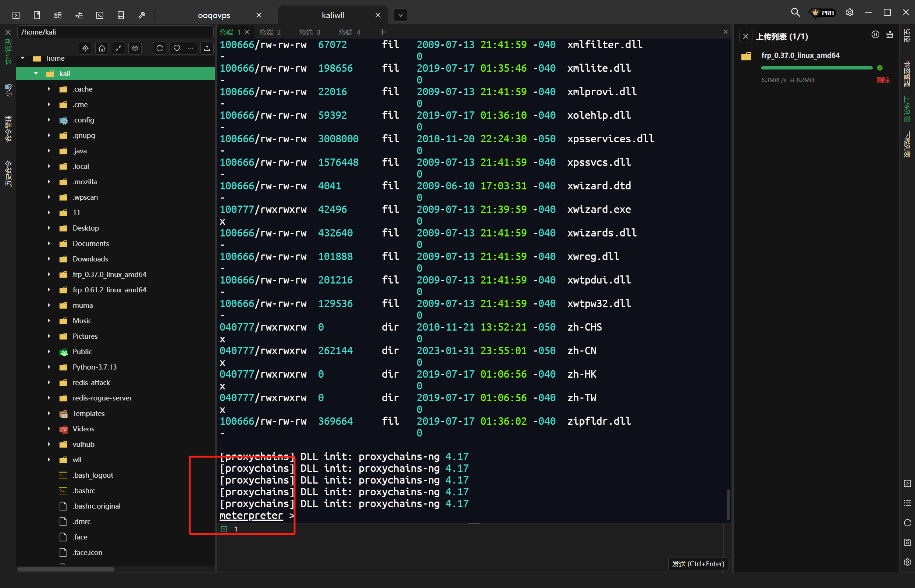This screenshot has height=588, width=915.
Task: Click the red 删除 delete link for upload
Action: click(x=882, y=80)
